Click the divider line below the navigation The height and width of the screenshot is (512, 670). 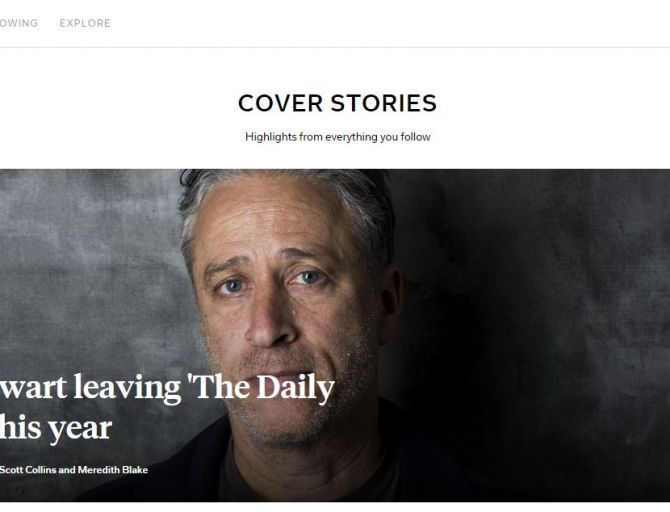click(x=335, y=47)
